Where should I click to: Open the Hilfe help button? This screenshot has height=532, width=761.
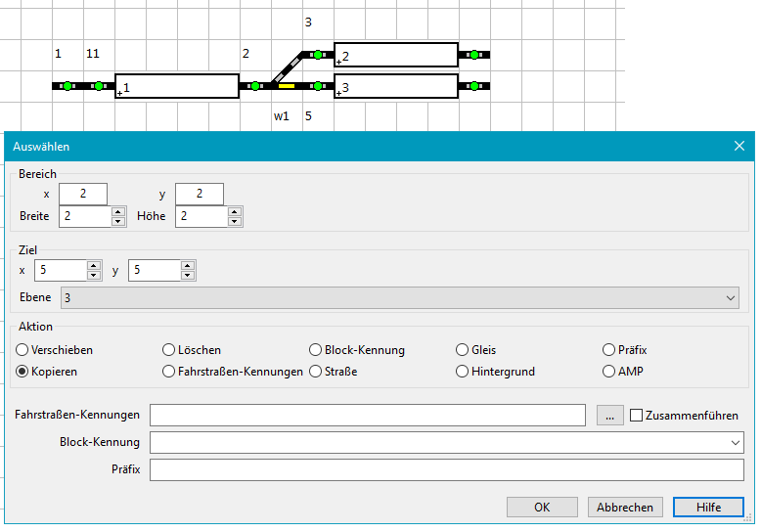point(708,507)
